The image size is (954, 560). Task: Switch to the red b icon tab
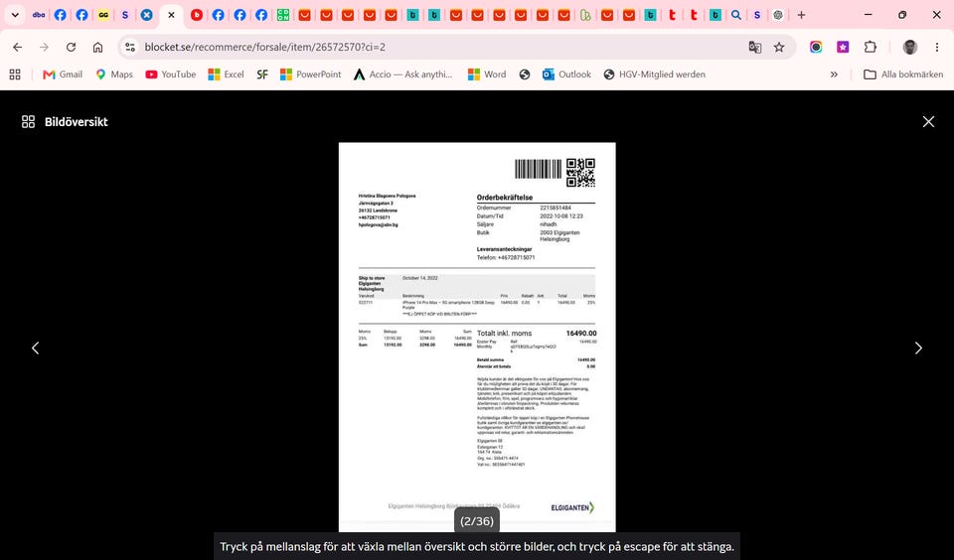197,15
